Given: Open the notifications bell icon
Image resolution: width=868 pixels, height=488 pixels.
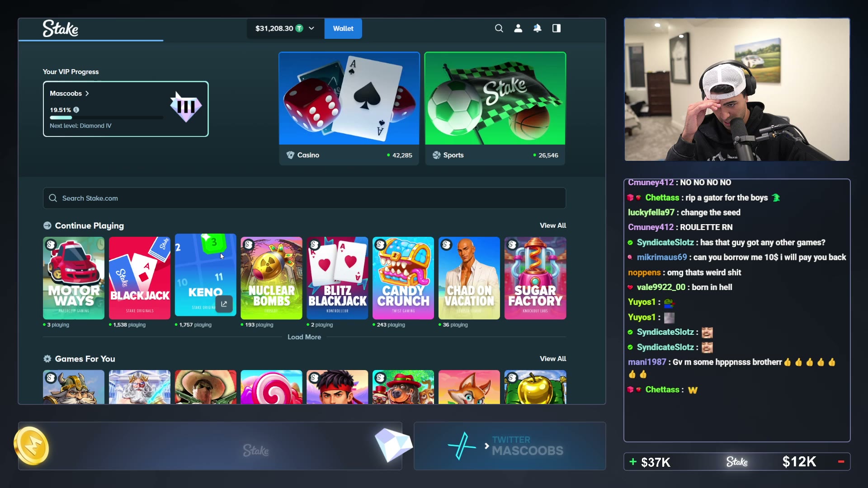Looking at the screenshot, I should (537, 28).
